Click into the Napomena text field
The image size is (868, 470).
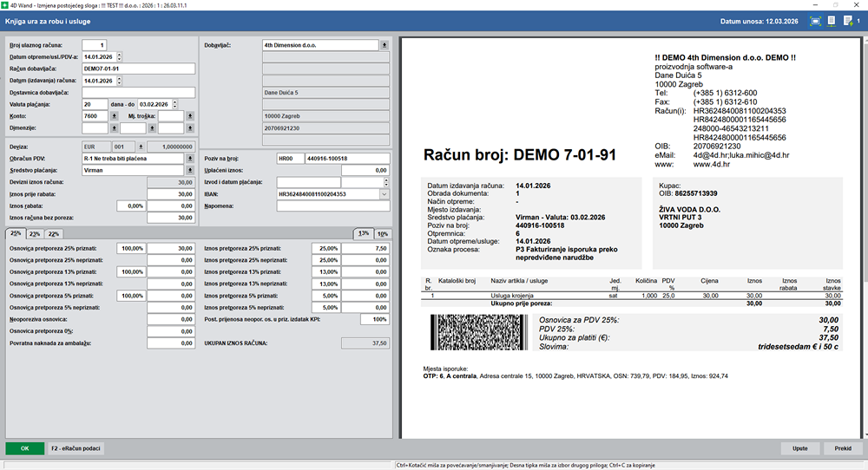(x=332, y=206)
